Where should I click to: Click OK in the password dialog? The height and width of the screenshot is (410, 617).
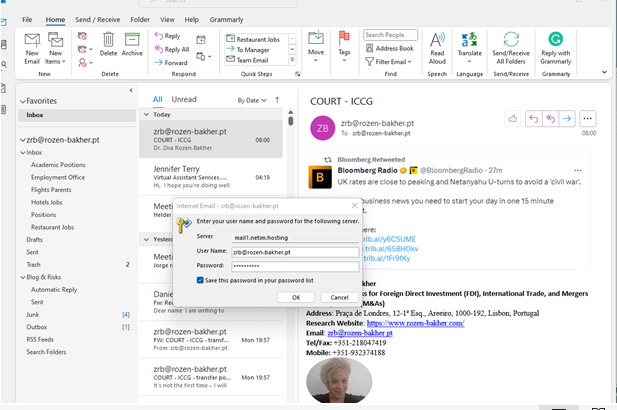point(296,297)
